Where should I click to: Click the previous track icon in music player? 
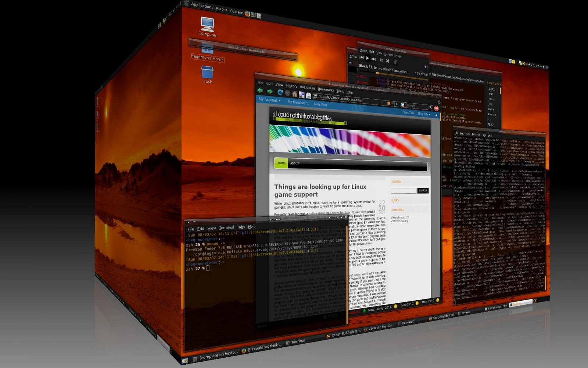click(x=362, y=57)
